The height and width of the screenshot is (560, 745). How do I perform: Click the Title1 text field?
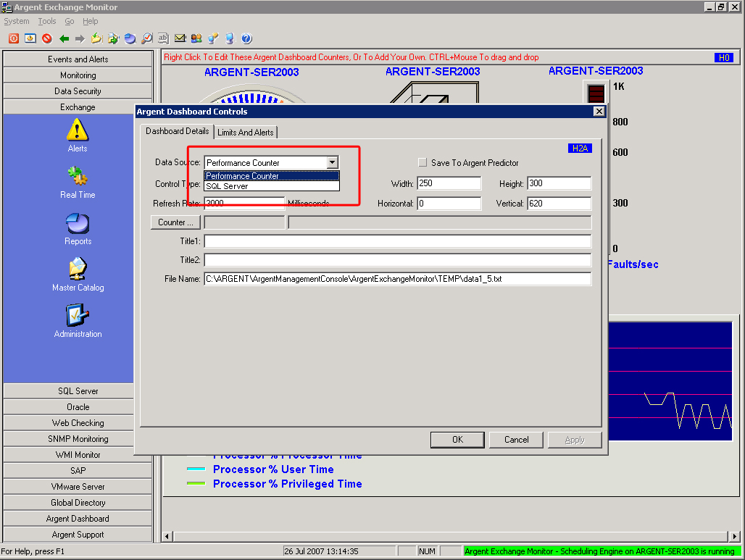point(397,241)
